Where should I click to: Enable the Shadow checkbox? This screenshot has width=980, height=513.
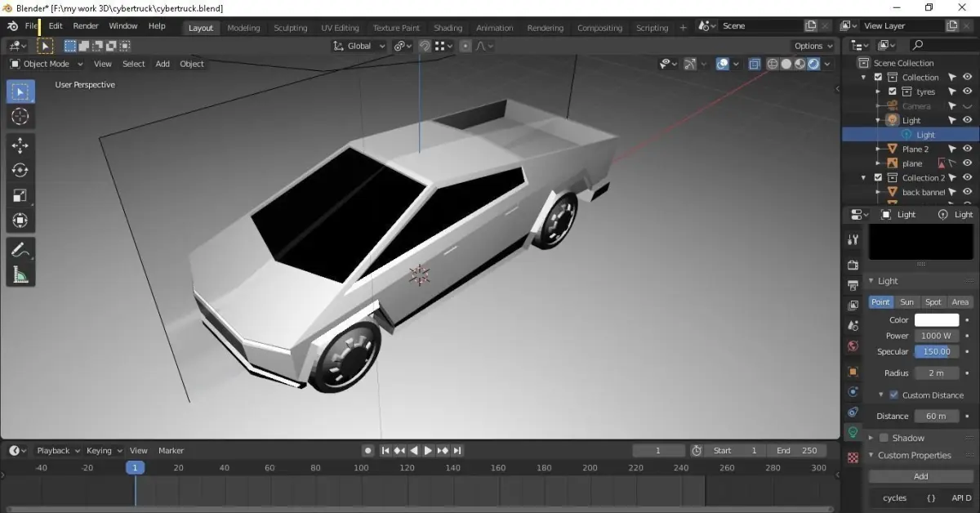[x=884, y=438]
